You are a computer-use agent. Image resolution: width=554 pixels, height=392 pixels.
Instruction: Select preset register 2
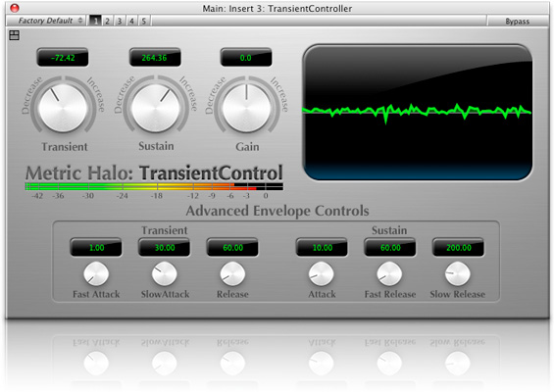coord(108,21)
